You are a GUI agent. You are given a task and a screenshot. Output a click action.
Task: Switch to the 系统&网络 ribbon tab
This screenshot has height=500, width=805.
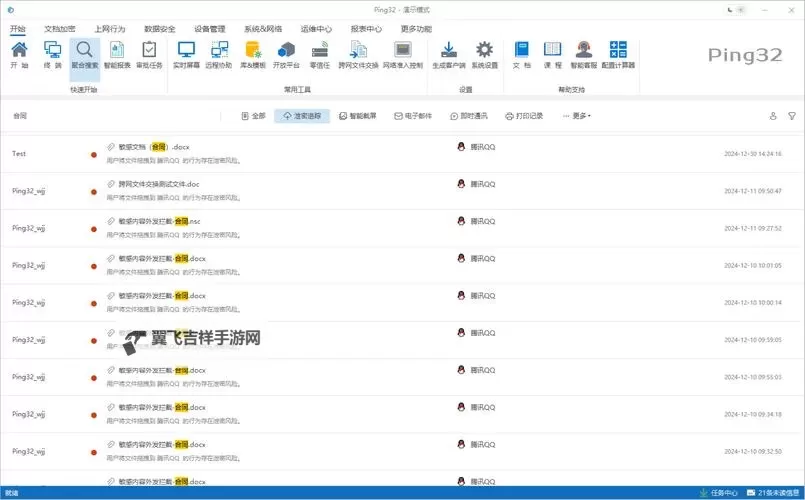coord(263,29)
